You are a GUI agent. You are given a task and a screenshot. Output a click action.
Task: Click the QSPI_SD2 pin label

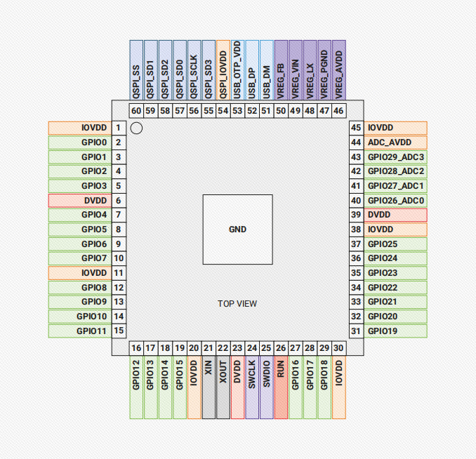(165, 70)
